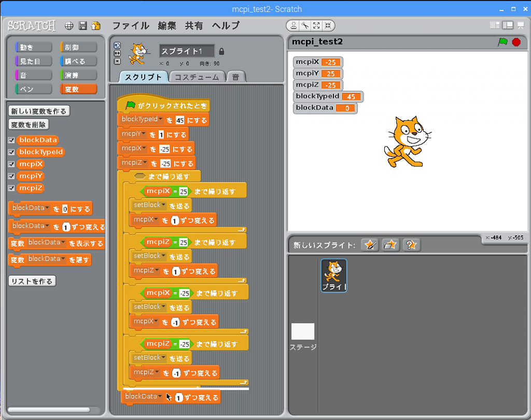Screen dimensions: 531x420
Task: Get a surprise sprite
Action: pyautogui.click(x=411, y=245)
